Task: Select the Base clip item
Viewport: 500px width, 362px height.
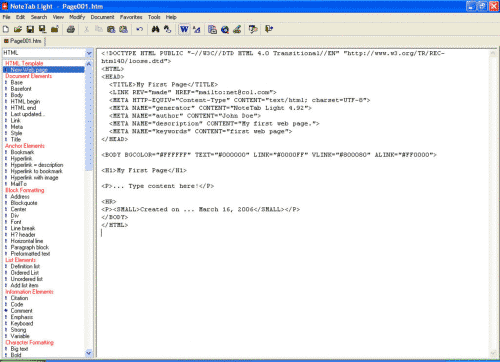Action: coord(17,82)
